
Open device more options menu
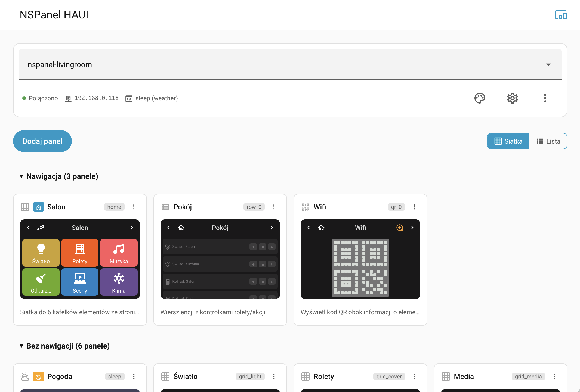click(545, 98)
